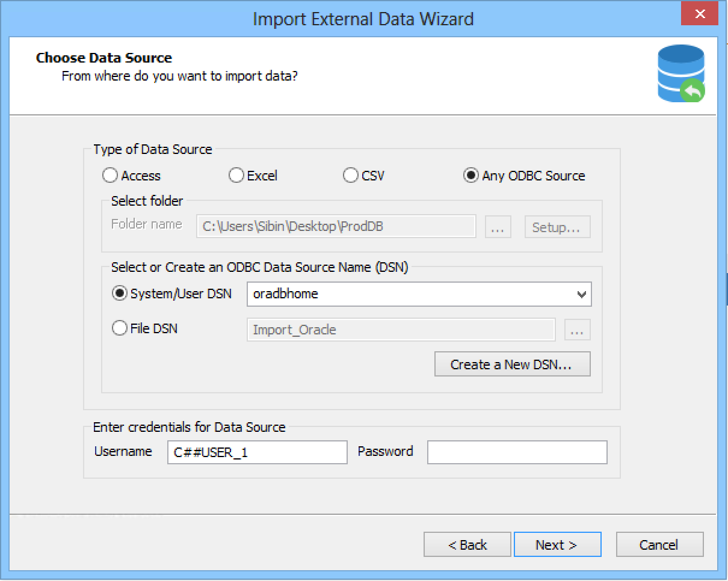Focus the Password input field
Viewport: 728px width, 581px height.
[x=517, y=452]
